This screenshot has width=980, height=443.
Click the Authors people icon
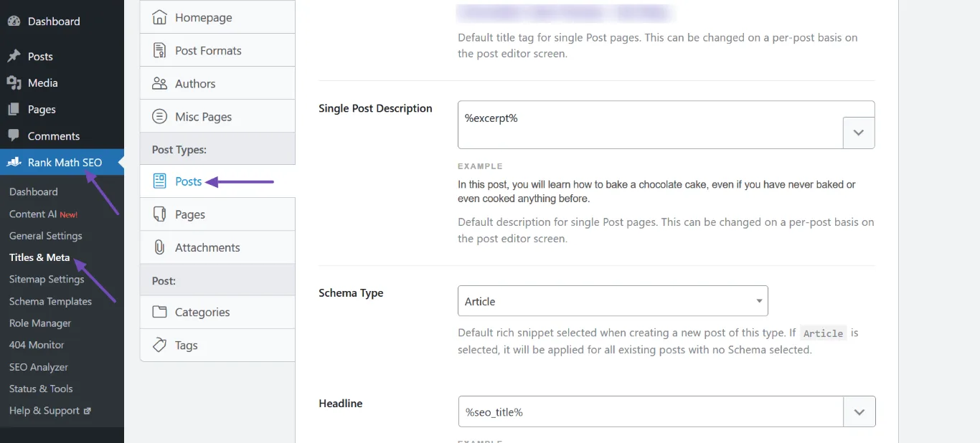159,83
